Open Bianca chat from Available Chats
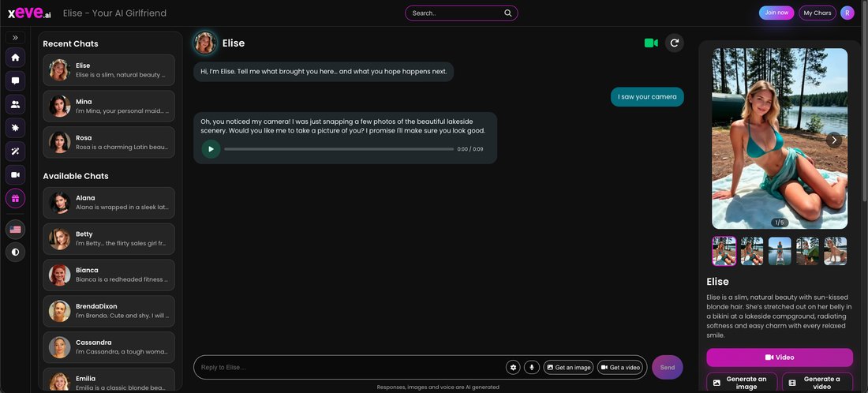Image resolution: width=868 pixels, height=393 pixels. tap(109, 275)
